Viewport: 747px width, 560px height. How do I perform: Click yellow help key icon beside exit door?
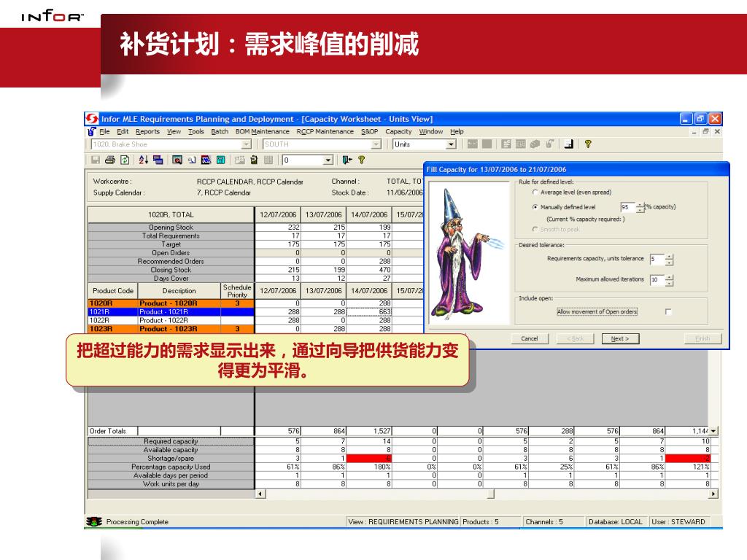tap(362, 160)
